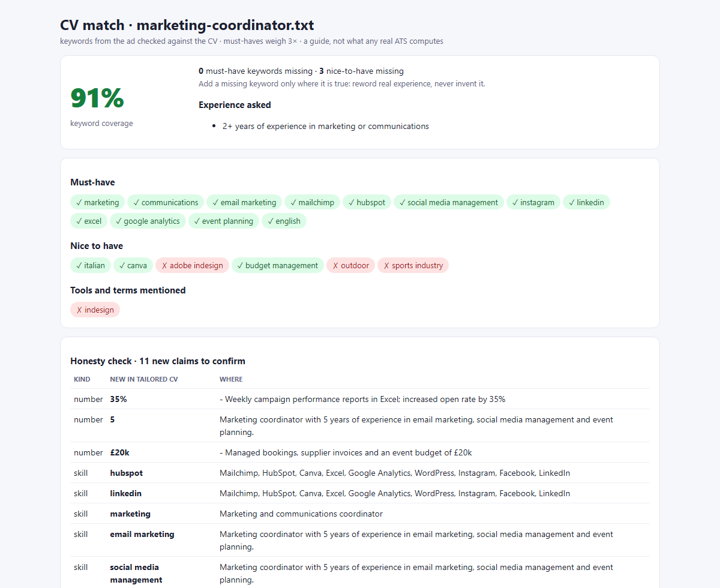
Task: Select the 'communications' must-have keyword chip
Action: [166, 202]
